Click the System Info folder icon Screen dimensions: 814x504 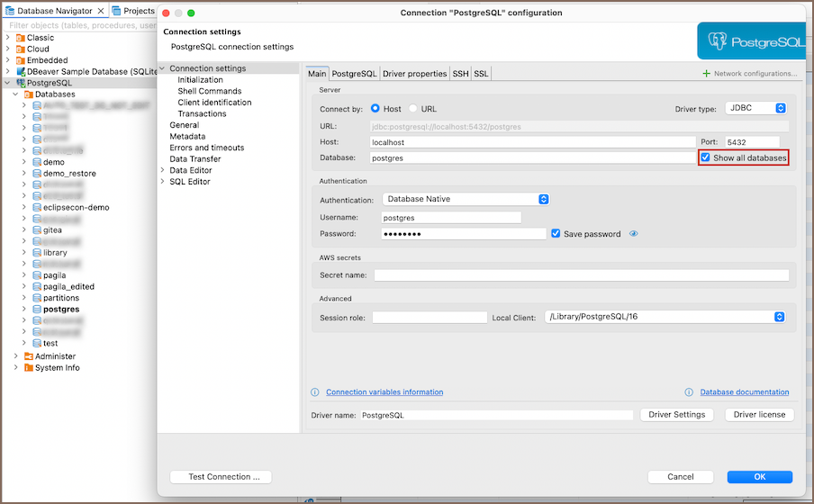(x=29, y=367)
